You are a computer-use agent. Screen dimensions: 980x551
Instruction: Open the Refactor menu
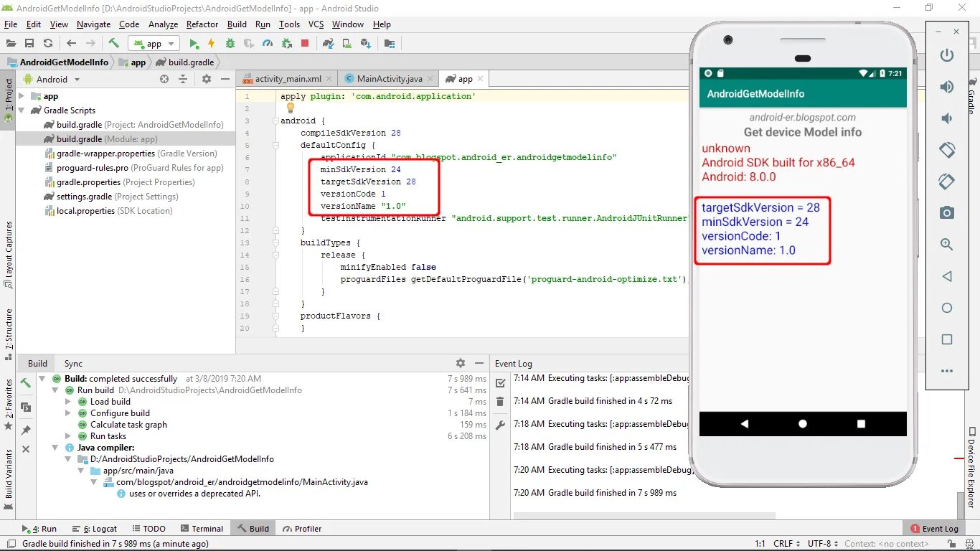pos(202,24)
